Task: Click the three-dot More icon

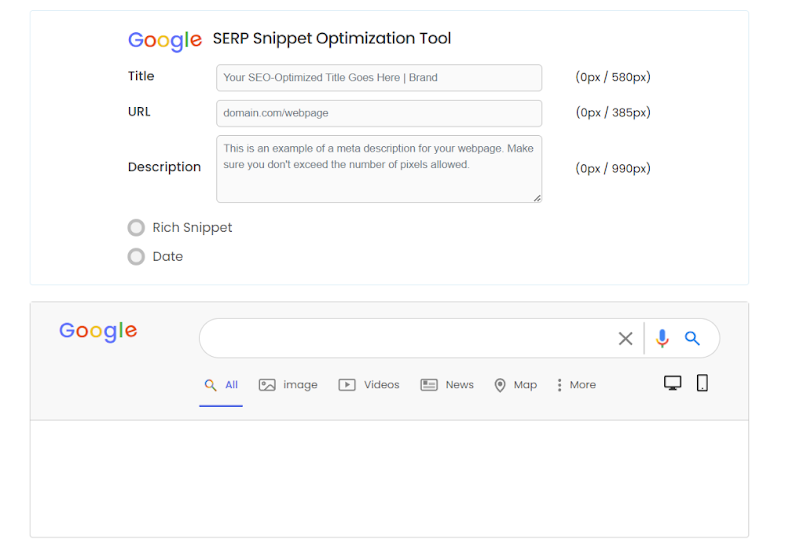Action: 559,385
